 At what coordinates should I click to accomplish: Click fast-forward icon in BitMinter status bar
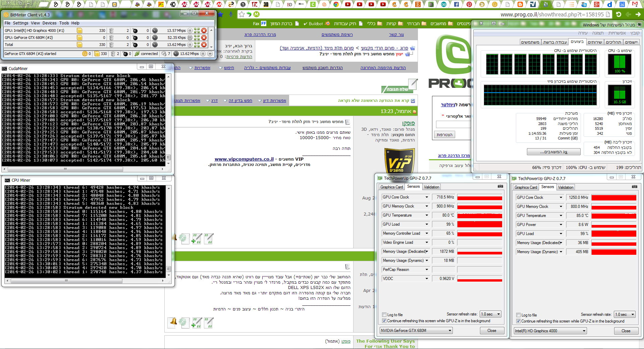pyautogui.click(x=210, y=54)
